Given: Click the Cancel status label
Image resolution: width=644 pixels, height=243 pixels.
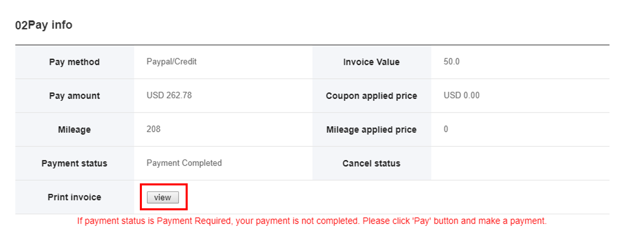Looking at the screenshot, I should tap(371, 163).
